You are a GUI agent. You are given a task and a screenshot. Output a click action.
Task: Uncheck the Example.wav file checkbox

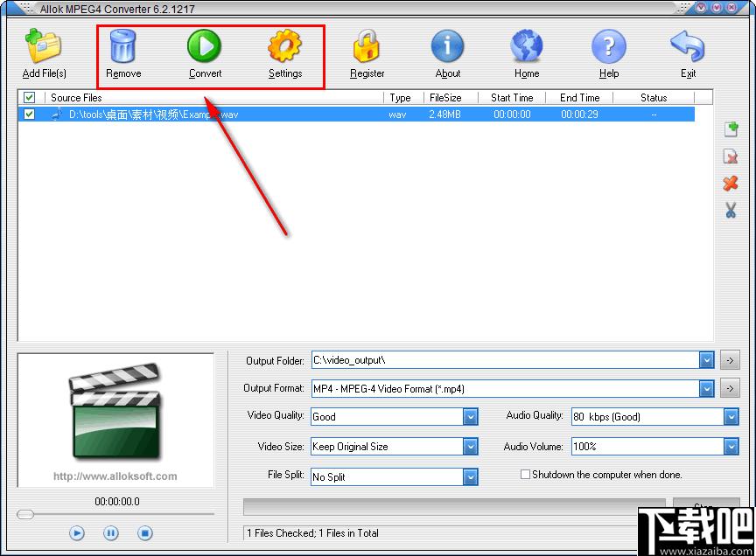[30, 115]
